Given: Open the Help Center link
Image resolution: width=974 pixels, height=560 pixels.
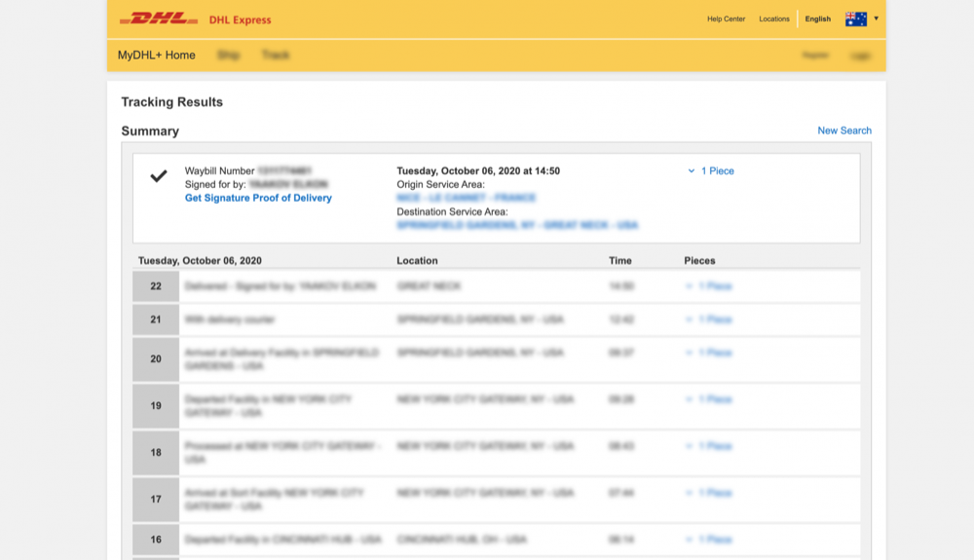Looking at the screenshot, I should tap(726, 19).
